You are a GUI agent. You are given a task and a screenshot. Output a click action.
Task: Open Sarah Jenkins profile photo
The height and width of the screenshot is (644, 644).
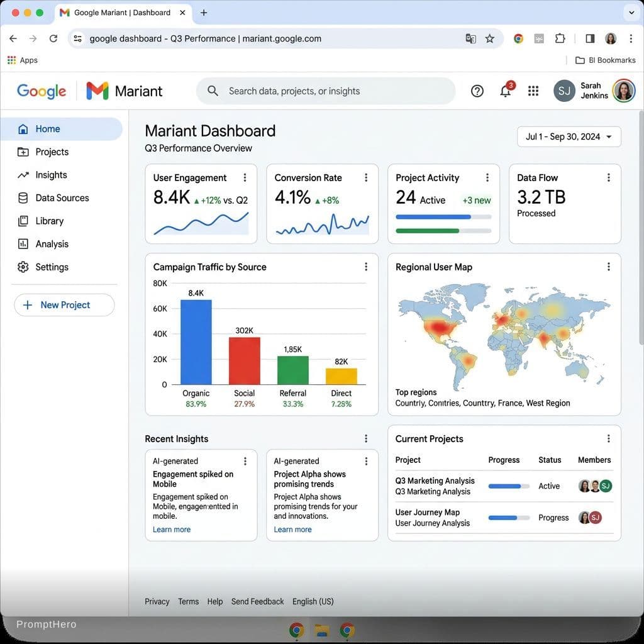click(x=623, y=91)
